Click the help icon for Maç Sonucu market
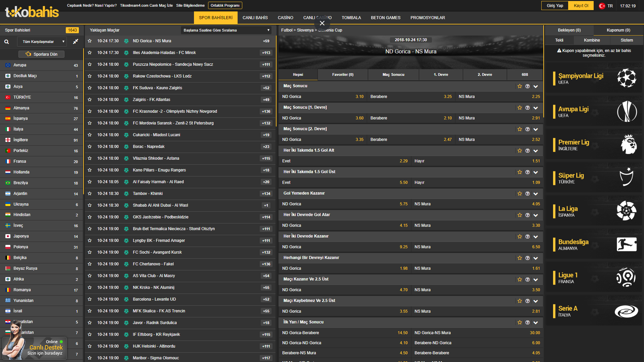 528,86
